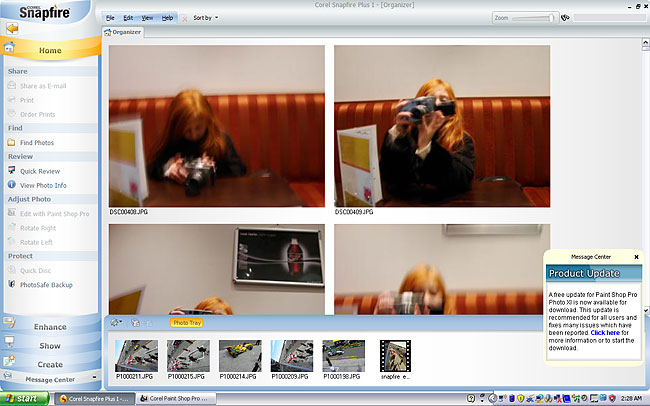The image size is (650, 406).
Task: Switch to the Organizer tab
Action: [125, 32]
